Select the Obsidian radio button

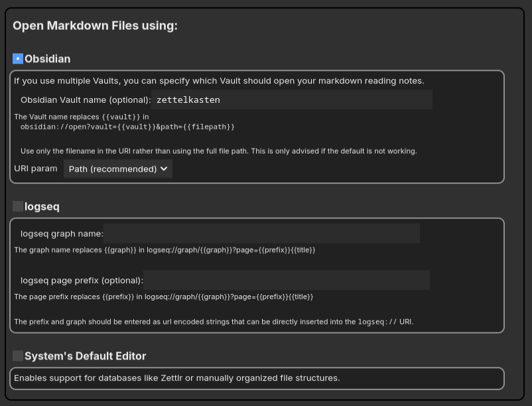coord(18,58)
